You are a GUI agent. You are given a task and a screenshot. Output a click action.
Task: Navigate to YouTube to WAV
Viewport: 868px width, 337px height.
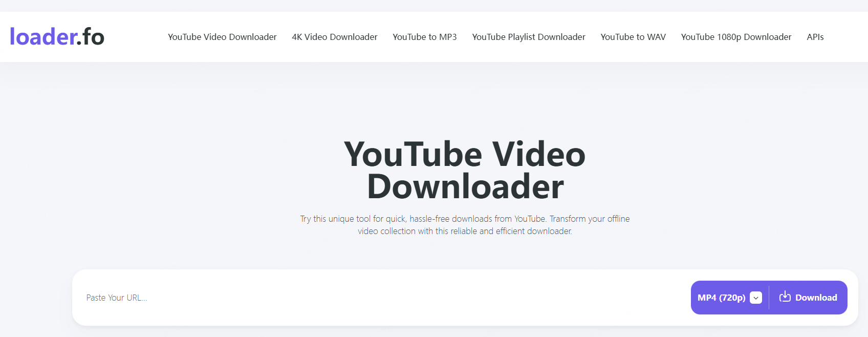(x=633, y=37)
